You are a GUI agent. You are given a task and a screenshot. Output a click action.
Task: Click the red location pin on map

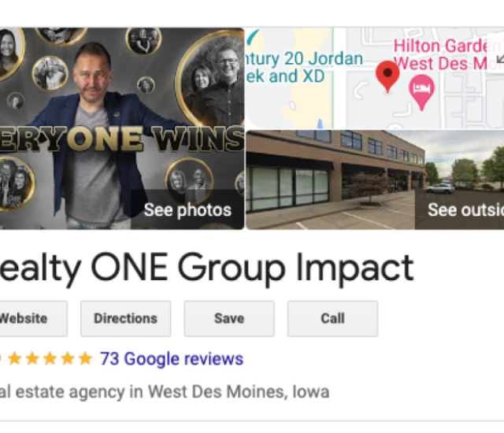click(387, 76)
